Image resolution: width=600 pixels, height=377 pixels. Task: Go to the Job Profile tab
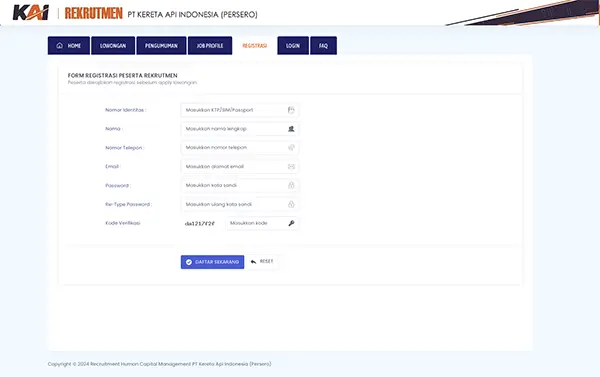[x=210, y=46]
